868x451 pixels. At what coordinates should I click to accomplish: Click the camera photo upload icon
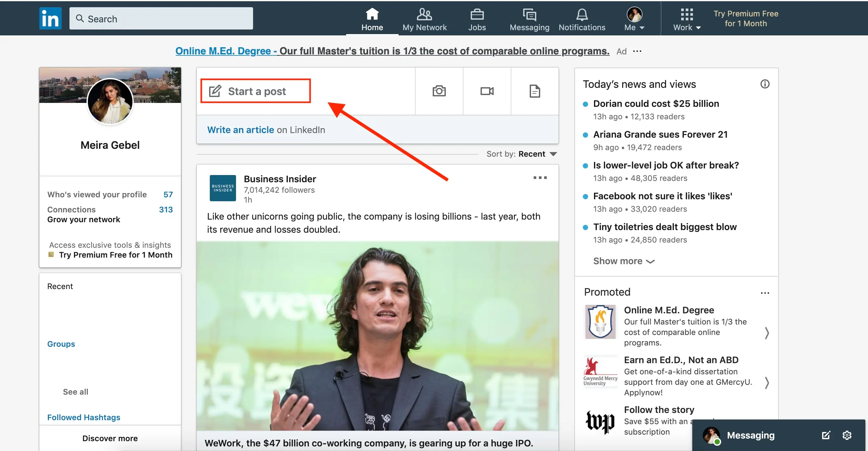click(x=439, y=91)
